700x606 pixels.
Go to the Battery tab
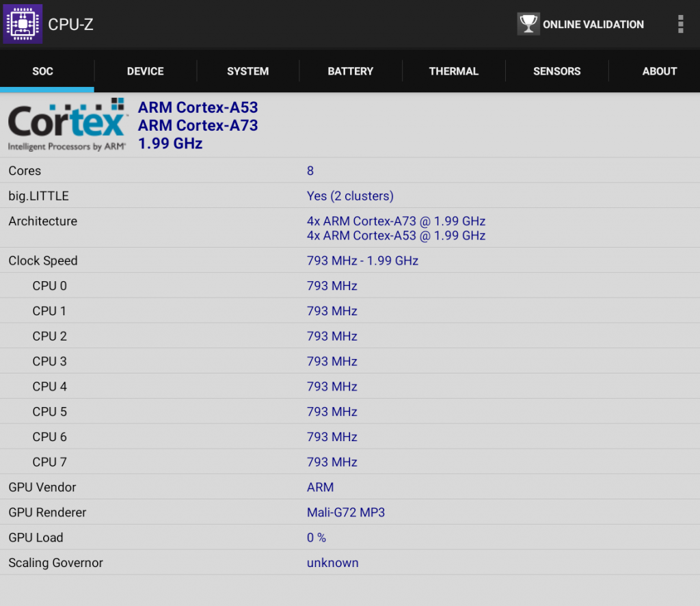(x=351, y=71)
